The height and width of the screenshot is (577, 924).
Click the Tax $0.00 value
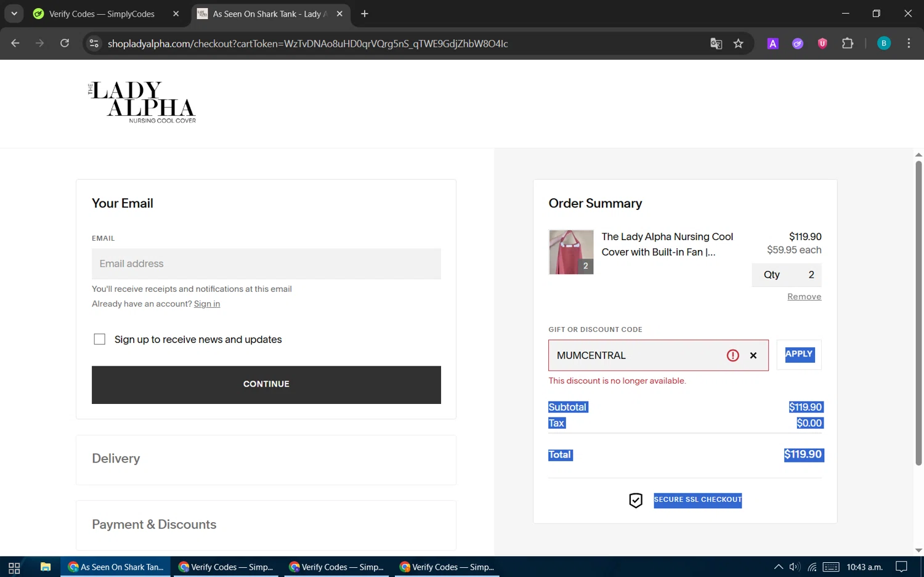point(809,423)
